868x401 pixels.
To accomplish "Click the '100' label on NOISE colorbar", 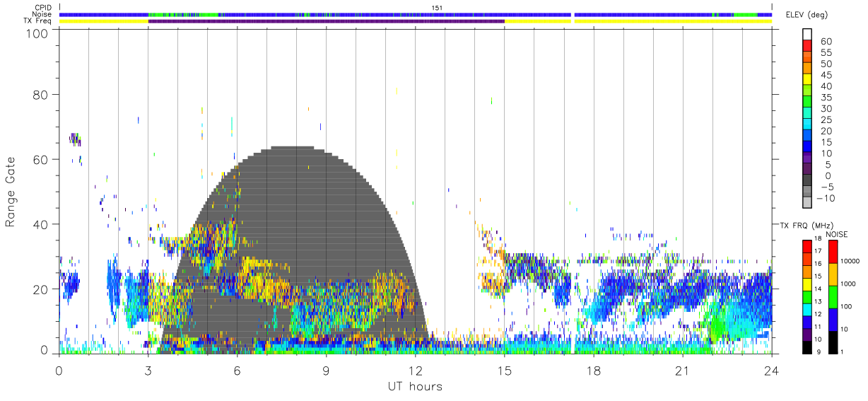I will click(847, 306).
